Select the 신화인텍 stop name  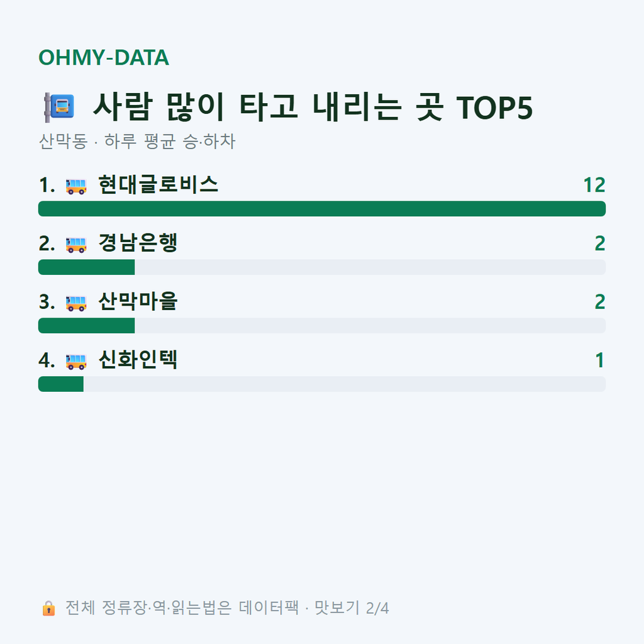(x=138, y=360)
